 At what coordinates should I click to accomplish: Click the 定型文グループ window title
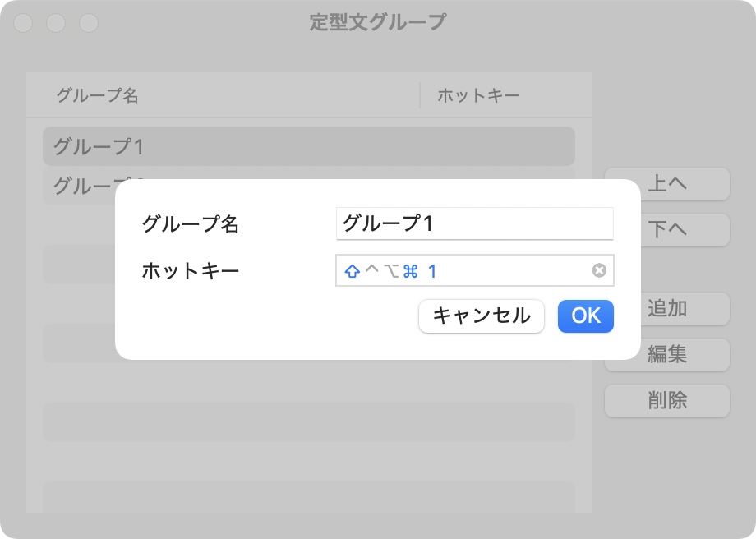click(x=378, y=23)
